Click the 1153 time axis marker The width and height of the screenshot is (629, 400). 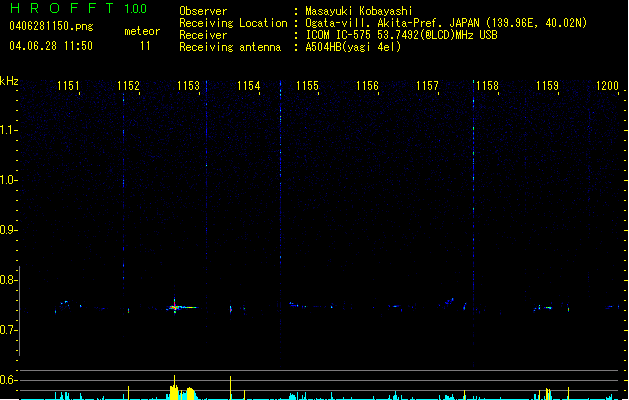click(188, 86)
